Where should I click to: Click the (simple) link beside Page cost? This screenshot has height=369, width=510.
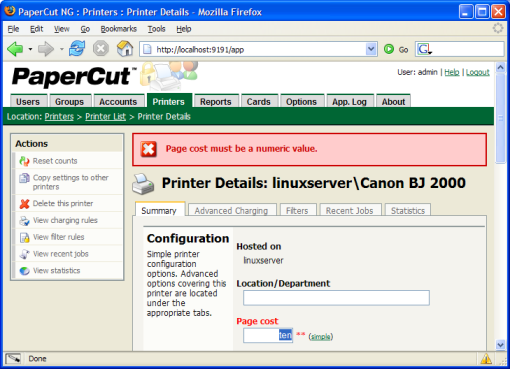321,337
